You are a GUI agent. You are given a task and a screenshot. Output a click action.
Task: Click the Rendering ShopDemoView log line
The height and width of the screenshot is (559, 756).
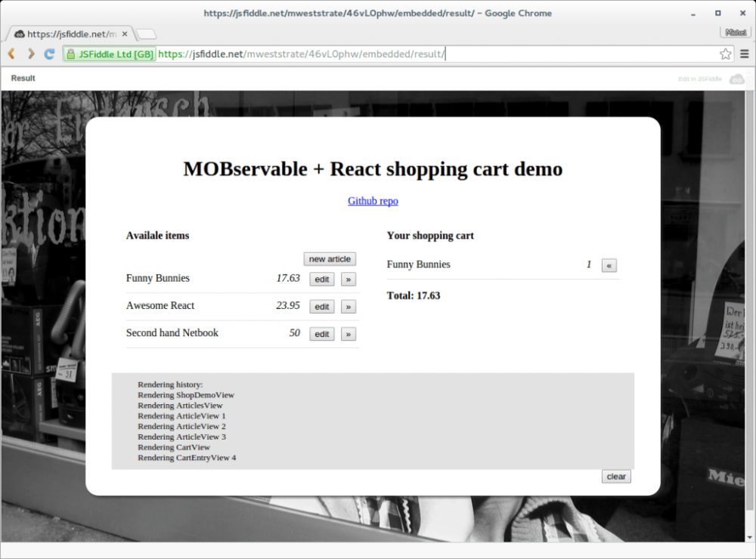click(186, 395)
